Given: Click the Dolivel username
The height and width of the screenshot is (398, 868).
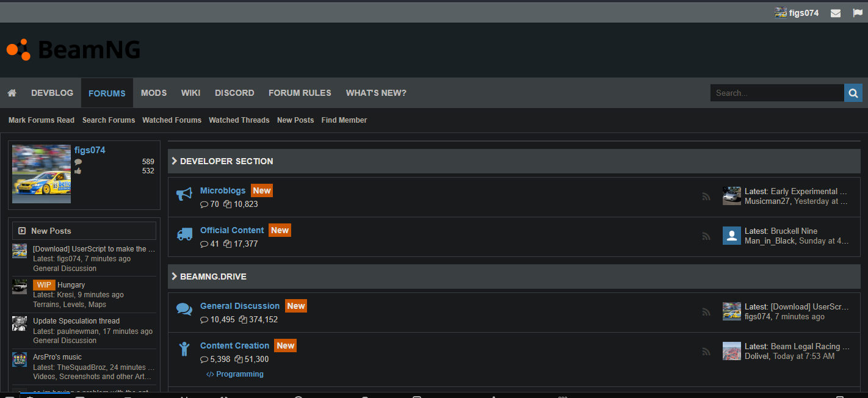Looking at the screenshot, I should 757,356.
